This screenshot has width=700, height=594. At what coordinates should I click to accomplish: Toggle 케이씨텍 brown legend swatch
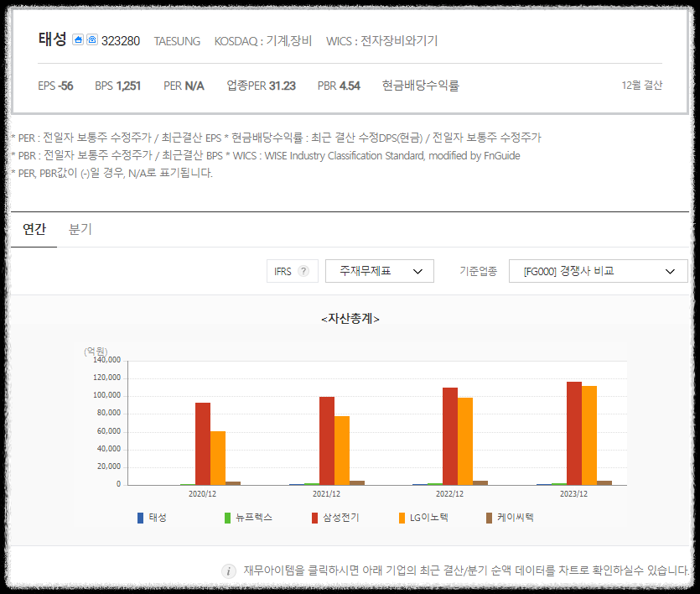[x=489, y=518]
